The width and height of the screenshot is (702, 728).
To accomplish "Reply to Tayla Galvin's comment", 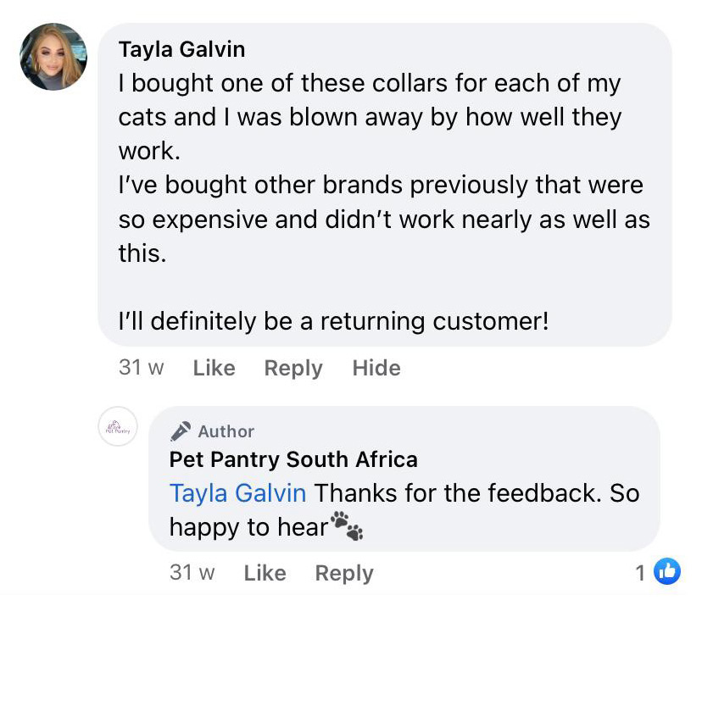I will point(293,368).
